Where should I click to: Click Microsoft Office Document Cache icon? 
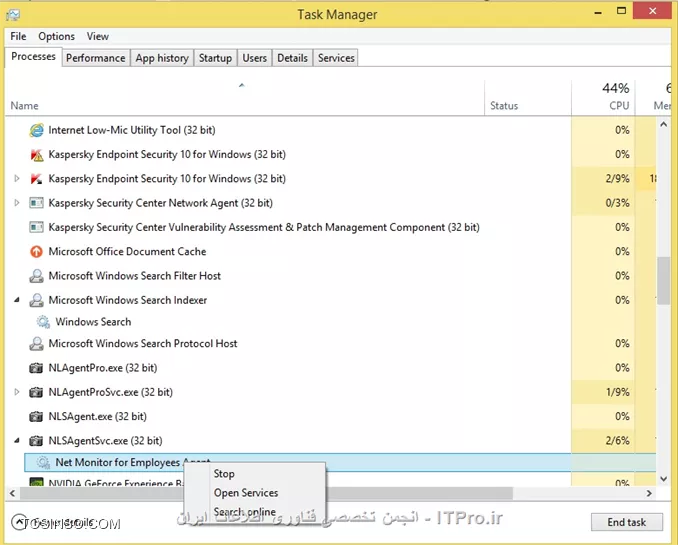coord(36,251)
